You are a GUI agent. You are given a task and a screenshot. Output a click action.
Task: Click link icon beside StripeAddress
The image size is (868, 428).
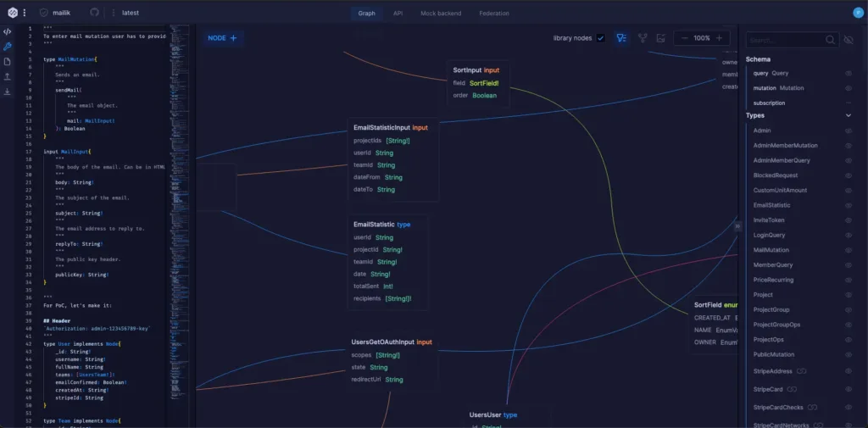(800, 371)
